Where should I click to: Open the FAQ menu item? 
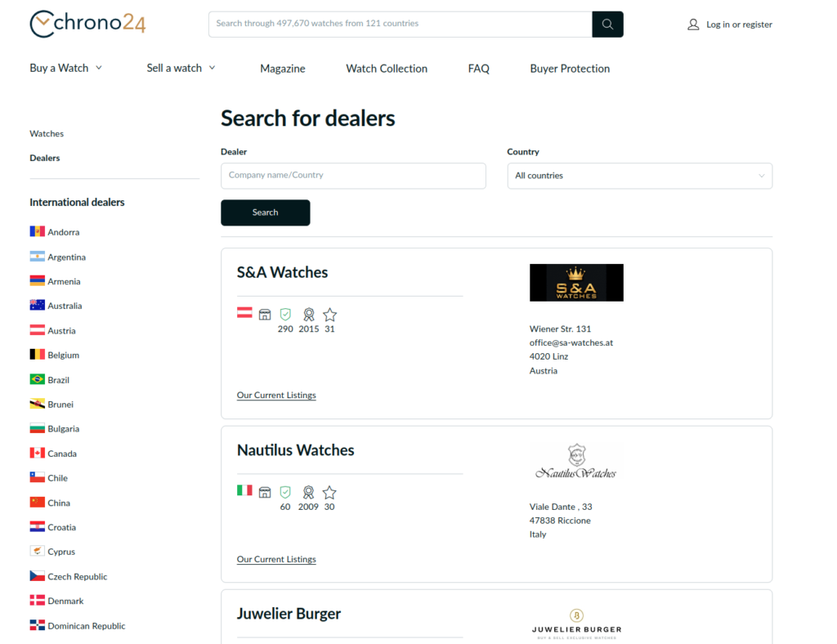tap(478, 69)
